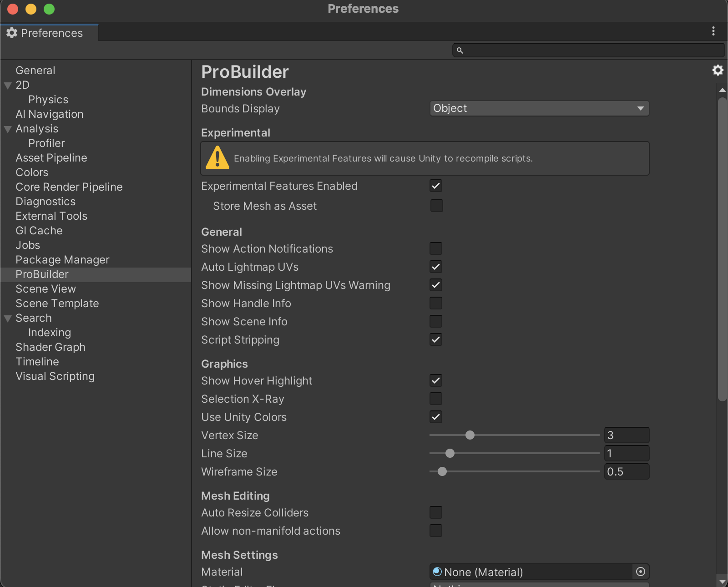728x587 pixels.
Task: Click the search magnifier icon
Action: pyautogui.click(x=460, y=50)
